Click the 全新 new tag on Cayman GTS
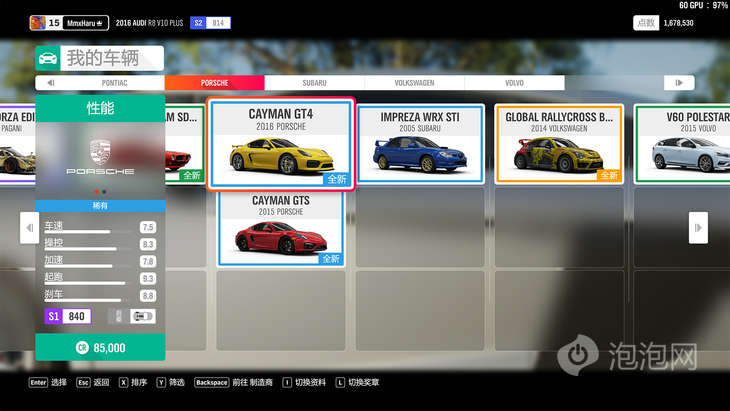Viewport: 730px width, 411px height. [x=331, y=259]
